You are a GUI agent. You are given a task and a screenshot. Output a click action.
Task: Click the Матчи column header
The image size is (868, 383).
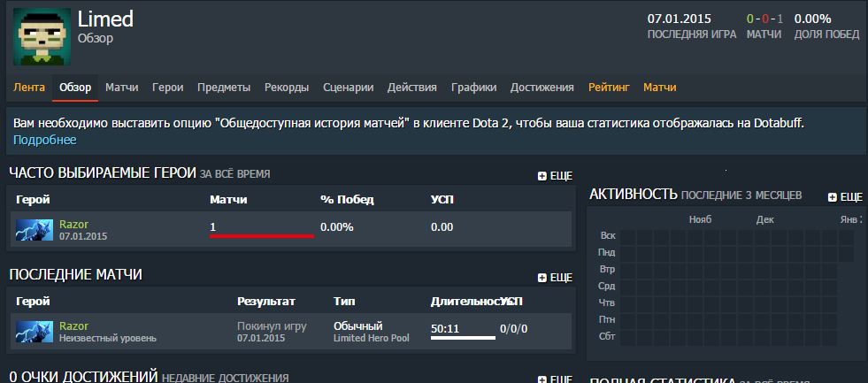pos(228,200)
